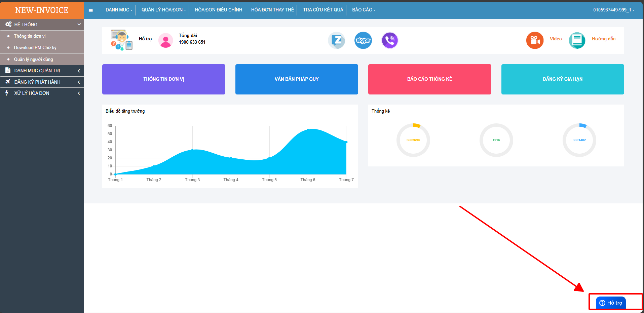Click the green 1216 donut gauge
Screen dimensions: 644x313
click(496, 140)
